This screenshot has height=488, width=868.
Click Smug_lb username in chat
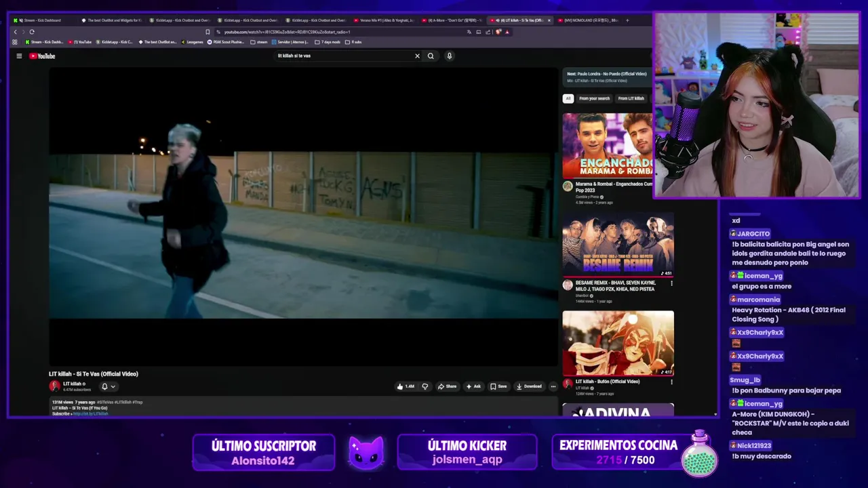tap(744, 380)
